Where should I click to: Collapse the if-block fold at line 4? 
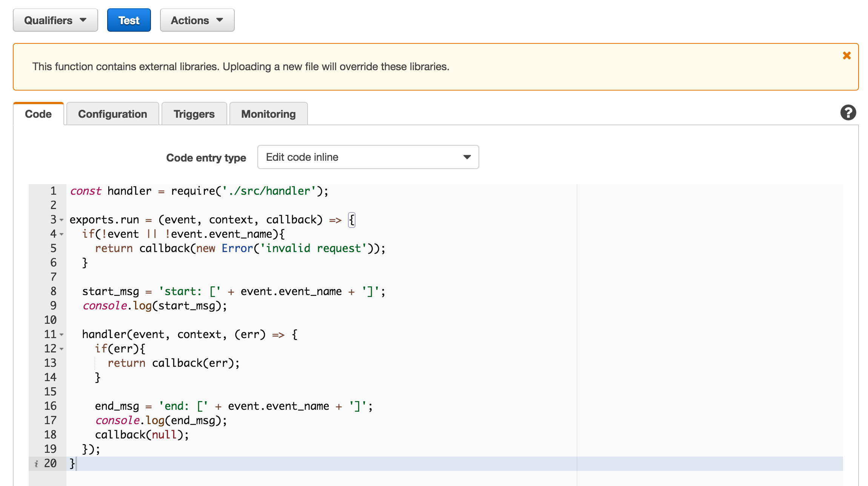(62, 234)
